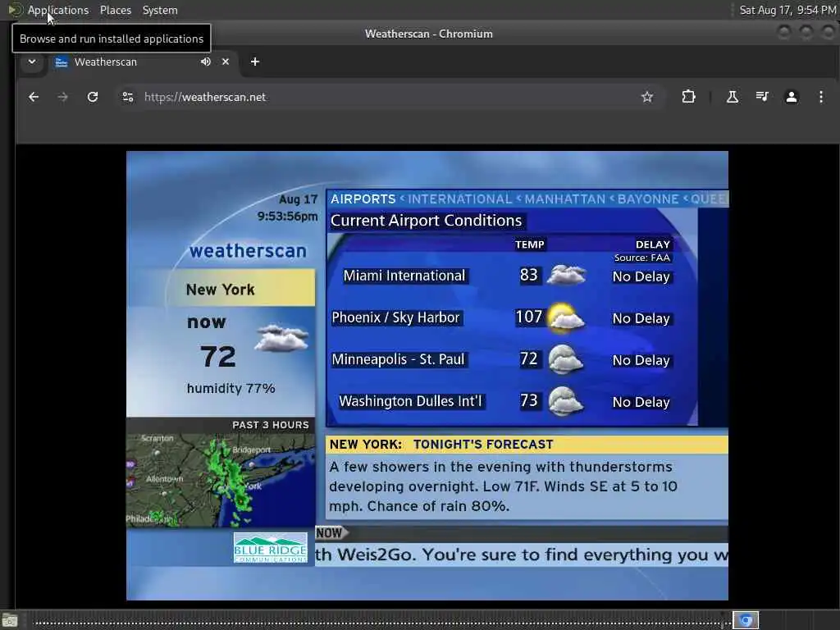Click the Minneapolis night cloud icon
The image size is (840, 630).
(x=566, y=359)
